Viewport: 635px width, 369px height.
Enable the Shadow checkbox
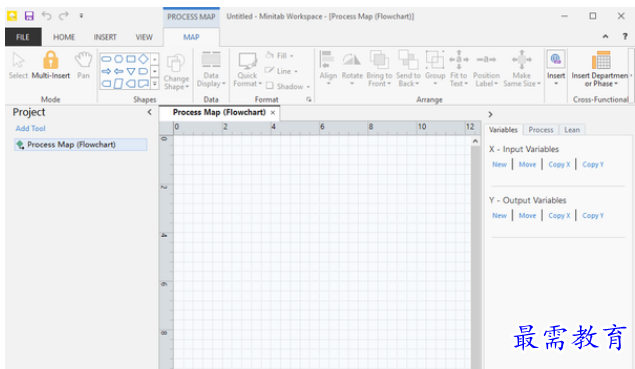(x=270, y=86)
